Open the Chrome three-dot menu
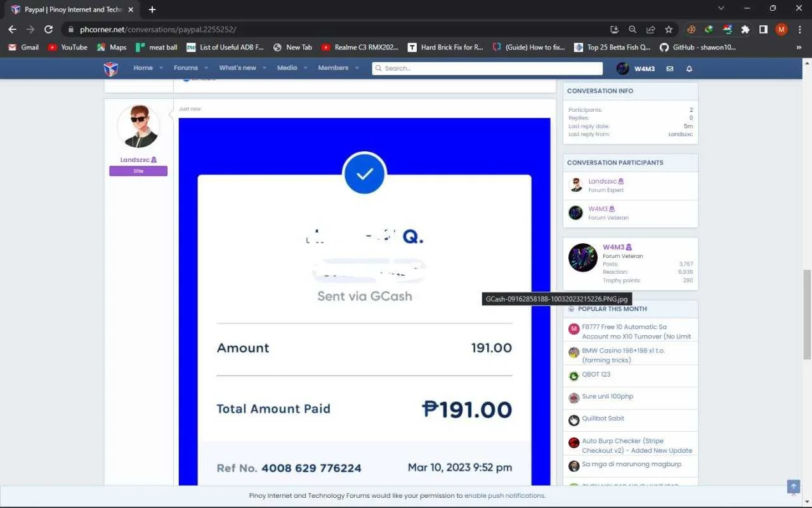 click(x=799, y=29)
